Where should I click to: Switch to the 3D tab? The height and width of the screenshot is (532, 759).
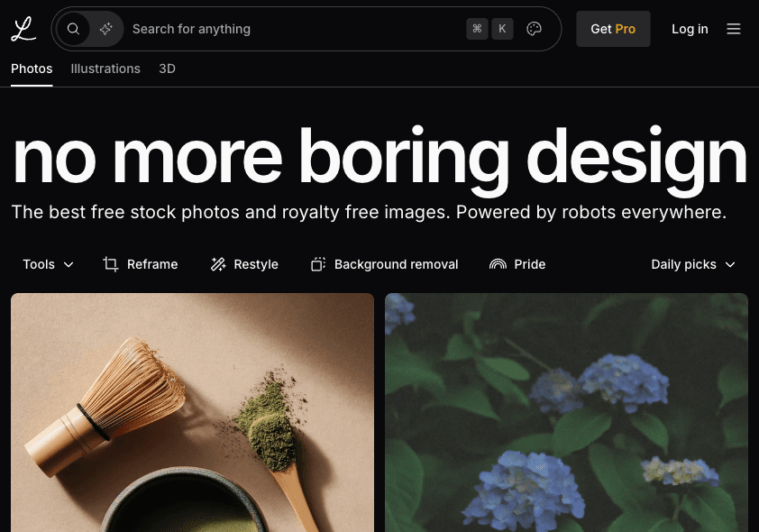[x=167, y=69]
